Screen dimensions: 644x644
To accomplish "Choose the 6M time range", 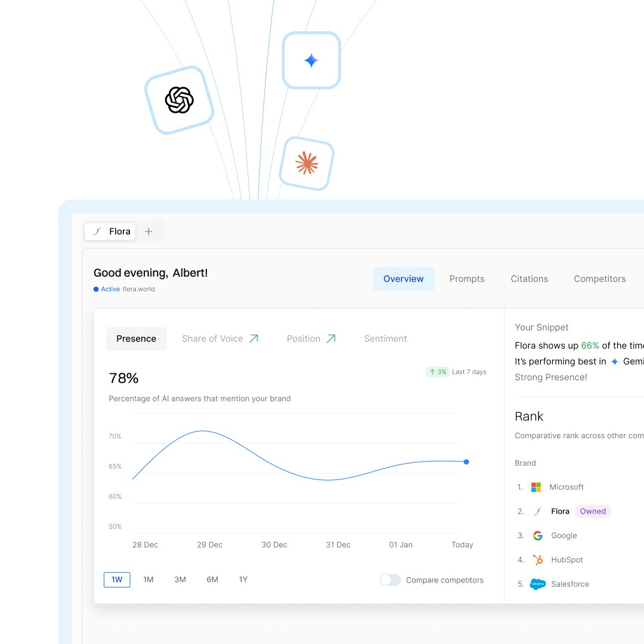I will click(x=212, y=580).
